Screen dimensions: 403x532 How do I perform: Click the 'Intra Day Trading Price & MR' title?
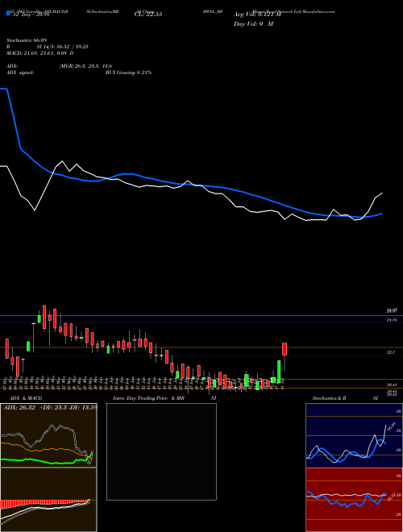(x=148, y=398)
